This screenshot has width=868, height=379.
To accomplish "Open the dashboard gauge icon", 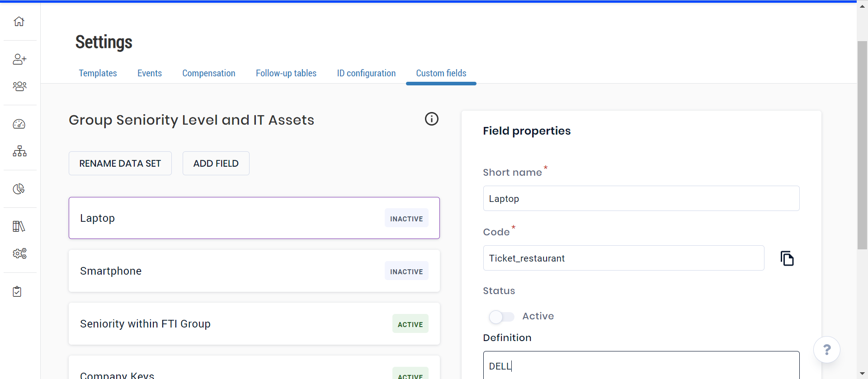I will point(19,124).
